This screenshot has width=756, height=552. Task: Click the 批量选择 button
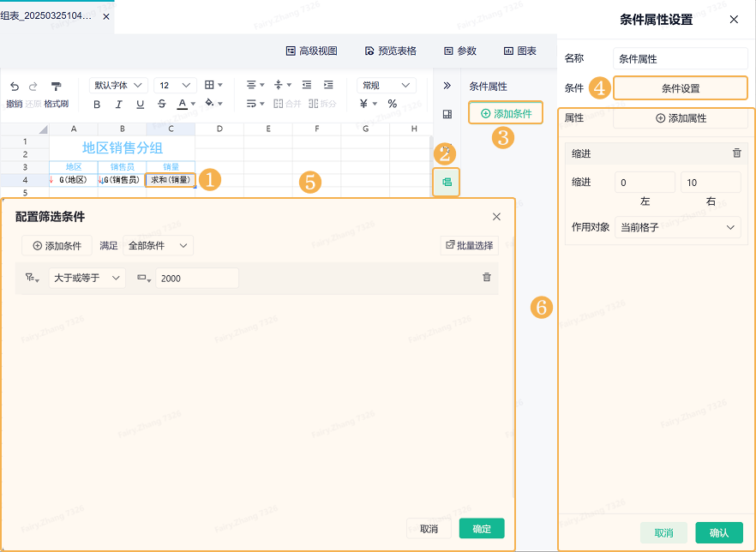(x=470, y=245)
